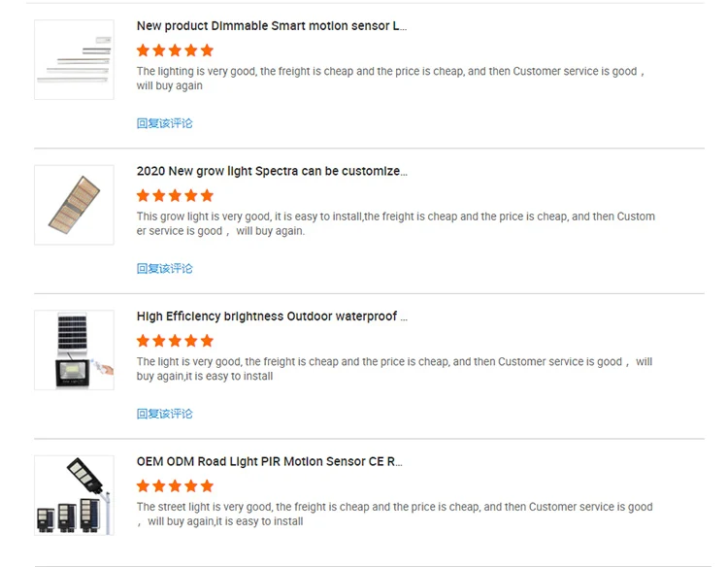Click 'High Efficiency brightness Outdoor waterproof' title
Screen dimensions: 728x567
tap(272, 317)
